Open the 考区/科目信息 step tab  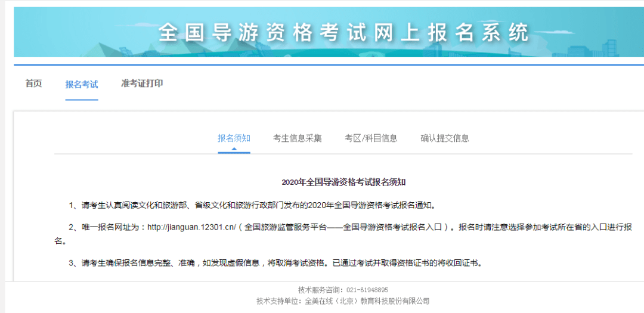point(371,138)
